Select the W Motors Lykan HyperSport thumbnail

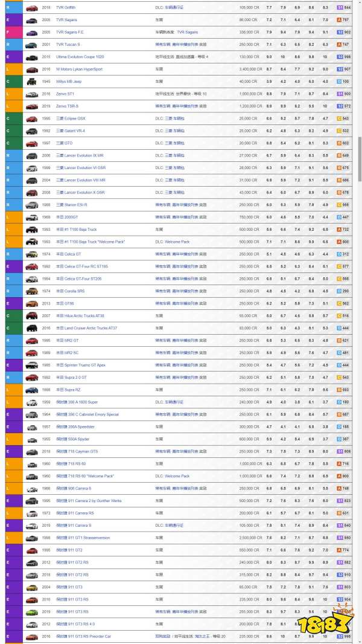pyautogui.click(x=31, y=69)
